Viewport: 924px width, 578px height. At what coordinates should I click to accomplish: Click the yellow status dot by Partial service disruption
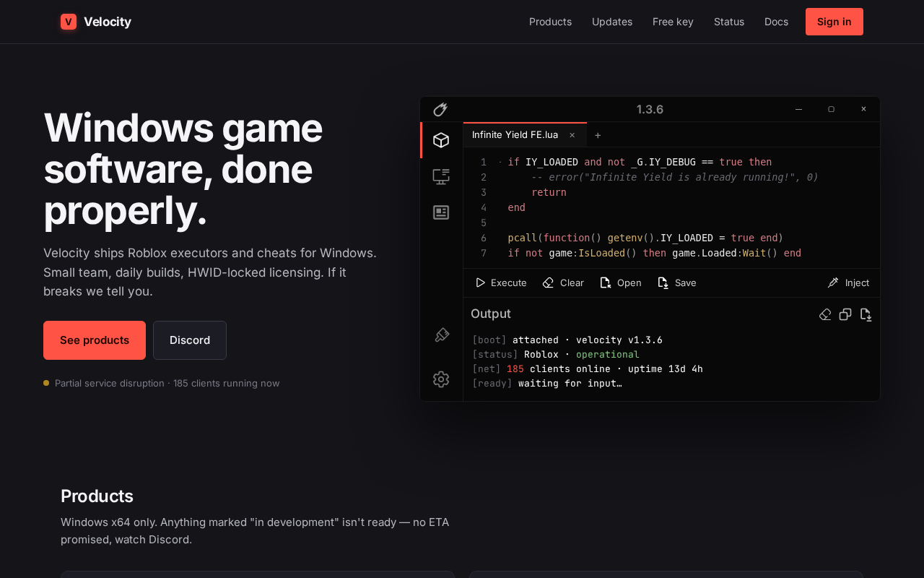pyautogui.click(x=46, y=383)
